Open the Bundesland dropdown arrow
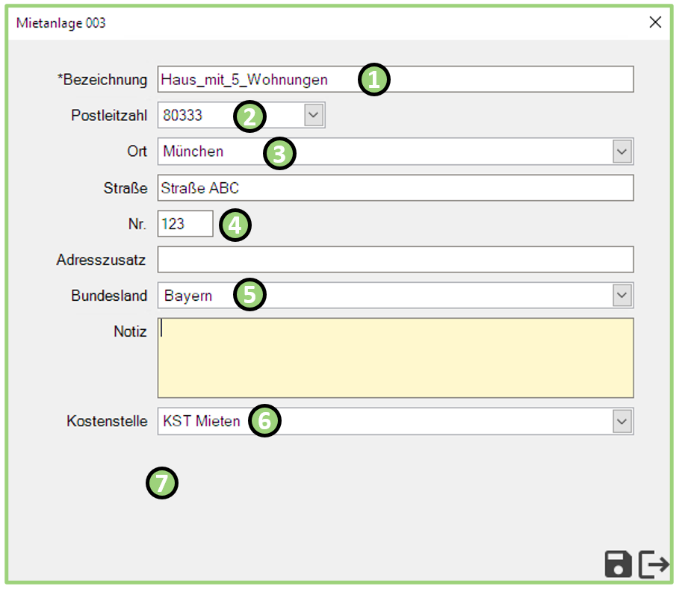 (622, 295)
